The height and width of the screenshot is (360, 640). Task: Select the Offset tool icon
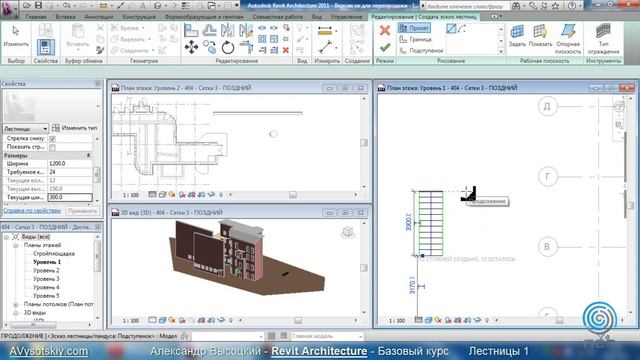209,31
